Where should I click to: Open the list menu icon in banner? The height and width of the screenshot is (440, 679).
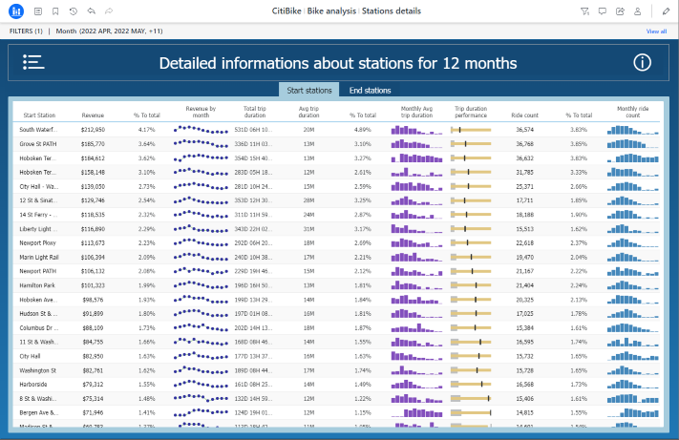pyautogui.click(x=33, y=62)
